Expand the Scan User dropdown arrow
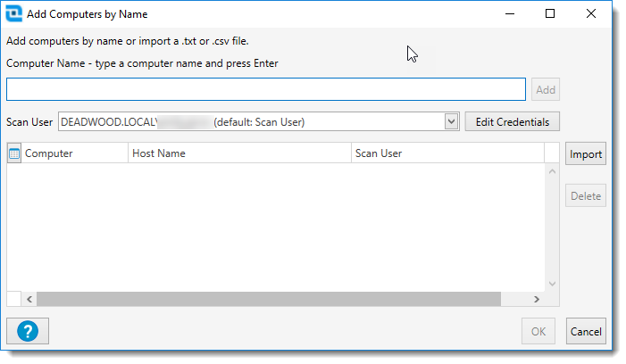 point(451,122)
